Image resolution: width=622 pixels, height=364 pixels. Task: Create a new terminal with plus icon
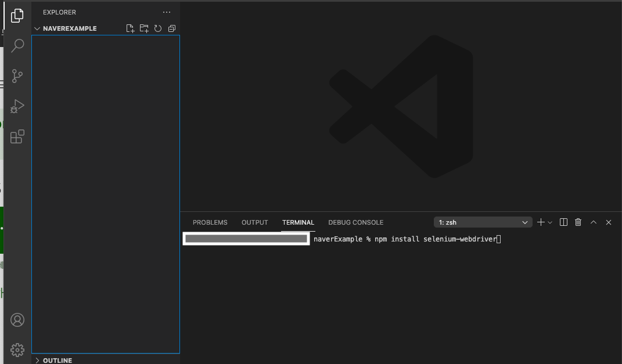pyautogui.click(x=540, y=222)
